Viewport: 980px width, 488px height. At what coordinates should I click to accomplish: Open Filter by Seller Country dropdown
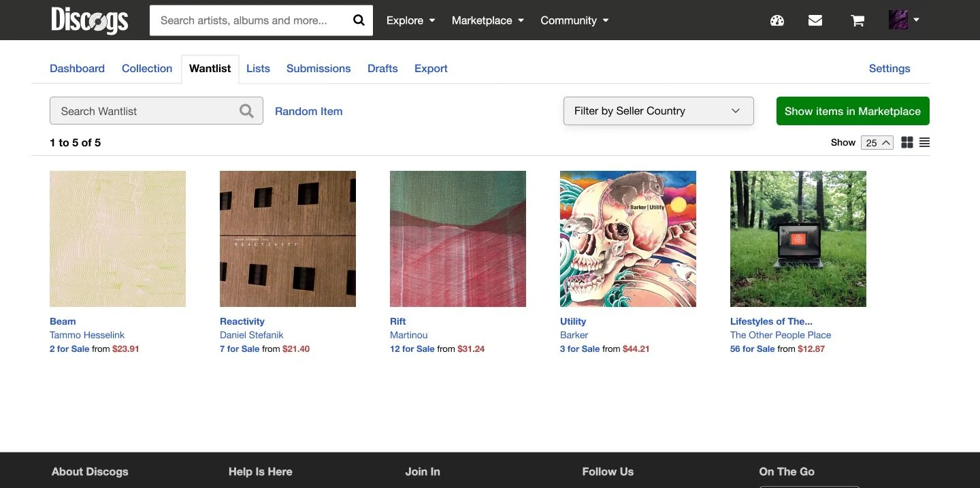[658, 111]
